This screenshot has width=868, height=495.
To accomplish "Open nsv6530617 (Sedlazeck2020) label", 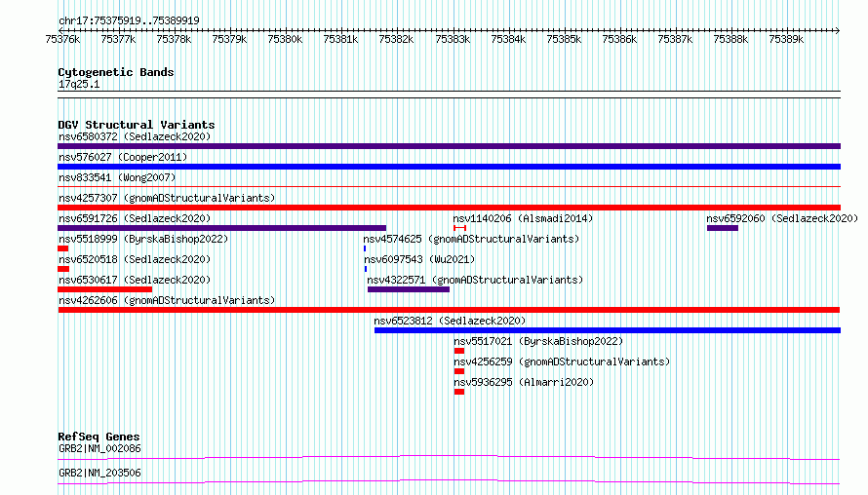I will 135,280.
